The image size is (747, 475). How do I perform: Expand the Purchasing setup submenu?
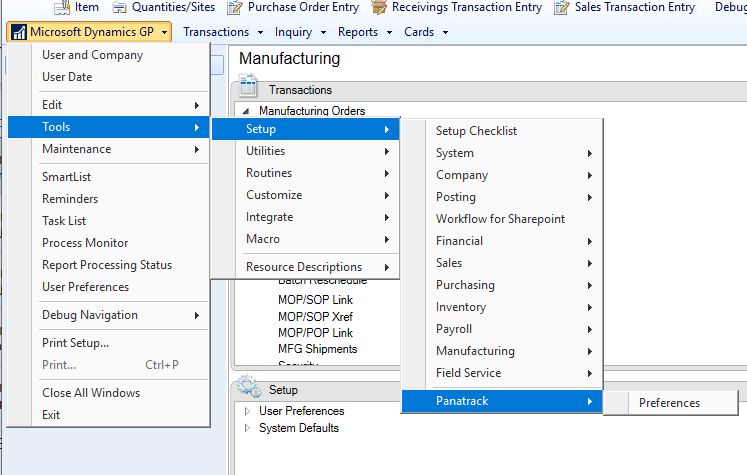(x=502, y=285)
